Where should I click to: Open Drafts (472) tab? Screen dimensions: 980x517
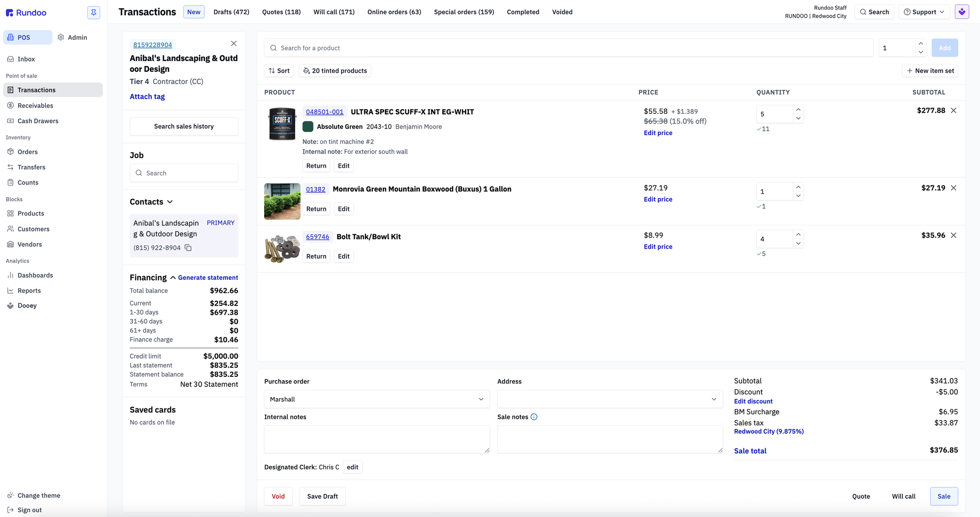pos(232,12)
